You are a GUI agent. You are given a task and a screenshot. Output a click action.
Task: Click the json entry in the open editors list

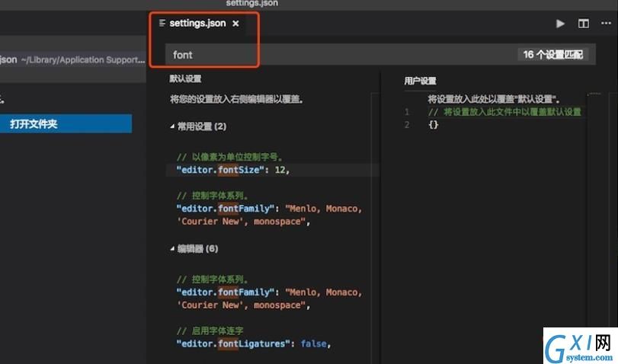click(x=73, y=60)
